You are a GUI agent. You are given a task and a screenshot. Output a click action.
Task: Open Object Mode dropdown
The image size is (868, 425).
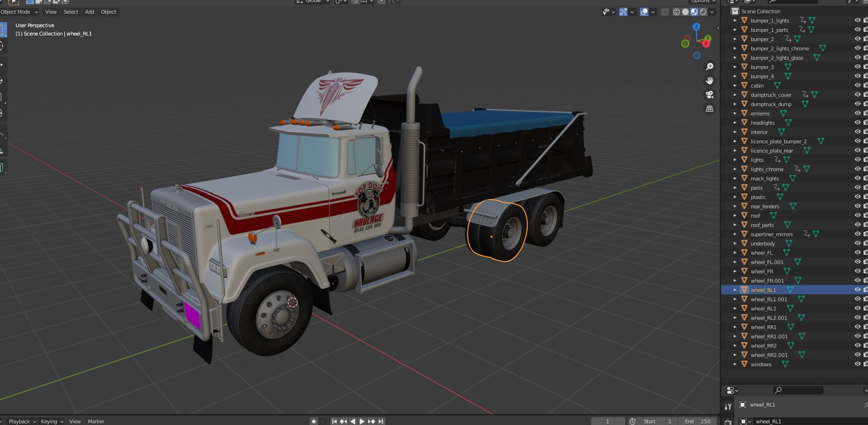coord(19,12)
